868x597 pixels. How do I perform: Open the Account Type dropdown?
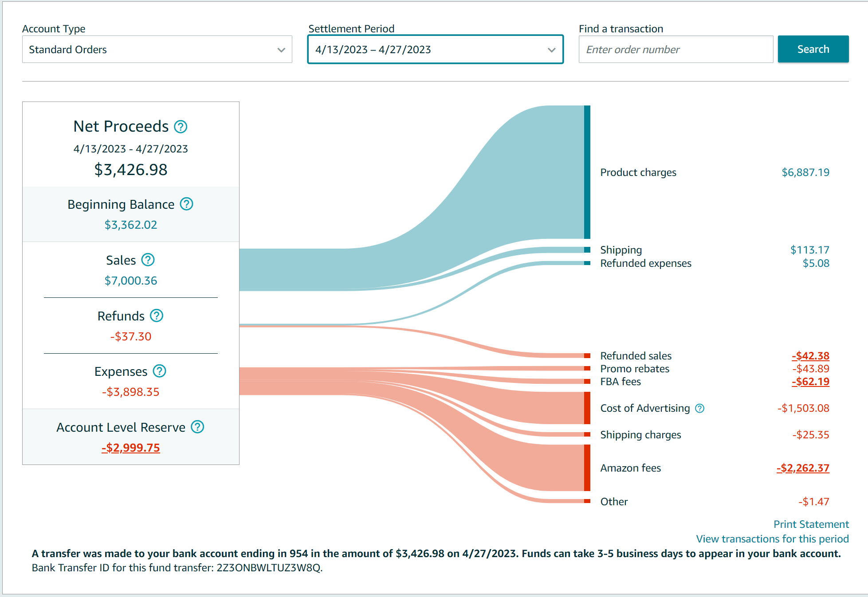pos(157,50)
